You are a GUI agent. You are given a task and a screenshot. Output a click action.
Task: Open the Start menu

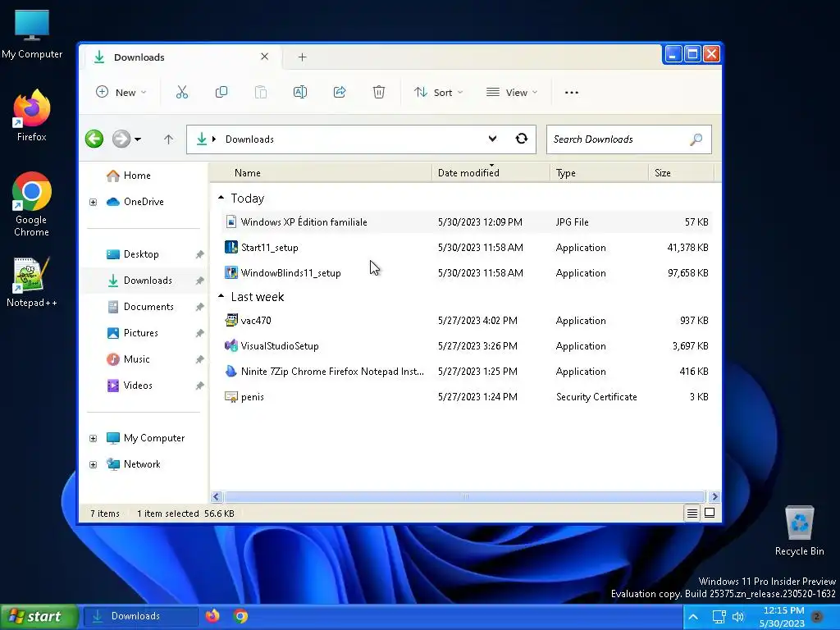39,617
